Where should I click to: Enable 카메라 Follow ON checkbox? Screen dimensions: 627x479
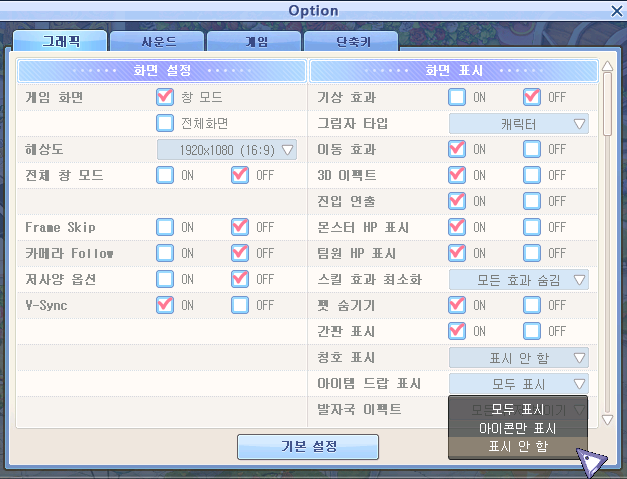(x=165, y=253)
